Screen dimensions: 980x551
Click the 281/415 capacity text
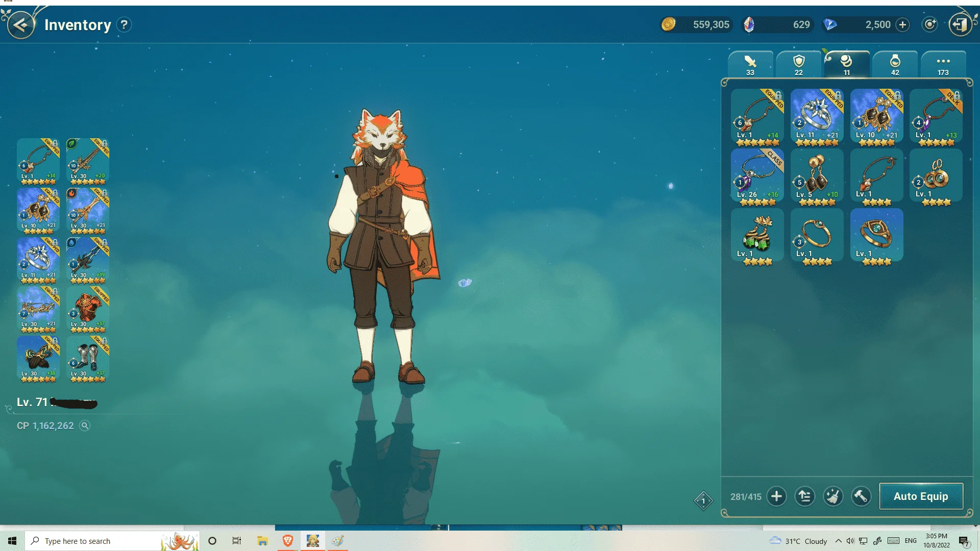pyautogui.click(x=746, y=496)
